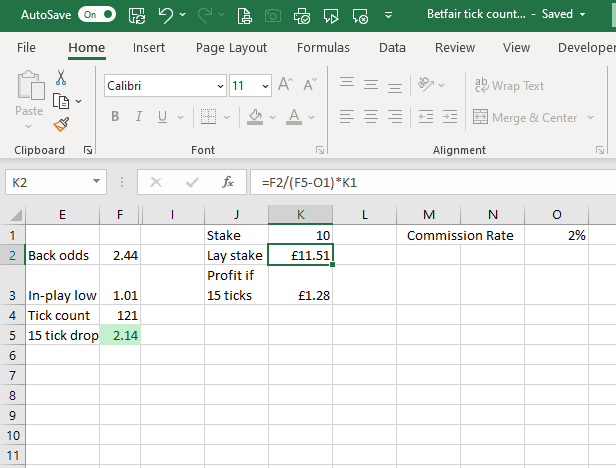Click Increase Font Size icon
Viewport: 616px width, 468px height.
tap(284, 86)
